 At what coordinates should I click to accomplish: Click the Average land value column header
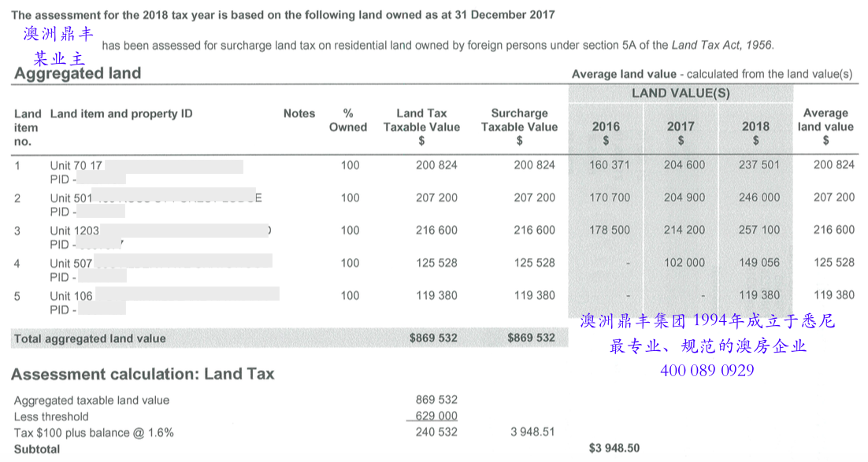click(825, 126)
